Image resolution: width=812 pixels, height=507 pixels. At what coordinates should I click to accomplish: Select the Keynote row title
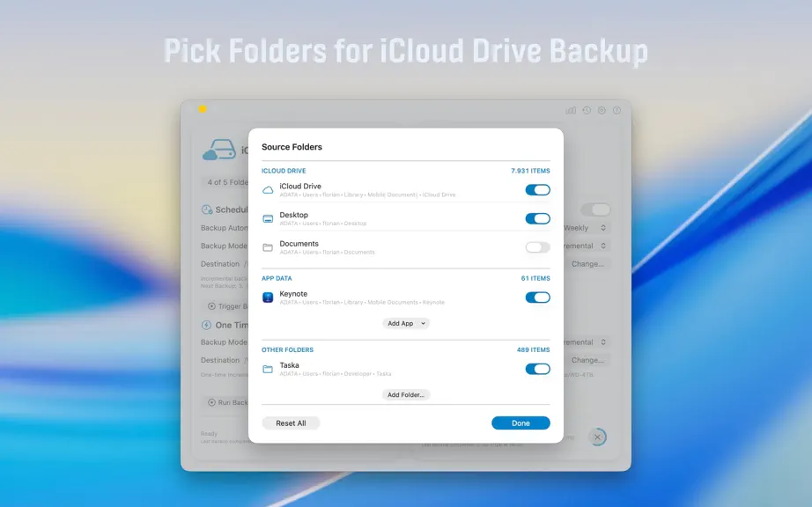[x=293, y=294]
